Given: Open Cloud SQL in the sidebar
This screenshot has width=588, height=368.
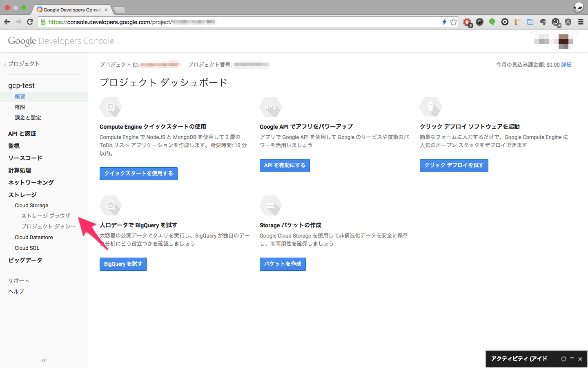Looking at the screenshot, I should pyautogui.click(x=27, y=248).
